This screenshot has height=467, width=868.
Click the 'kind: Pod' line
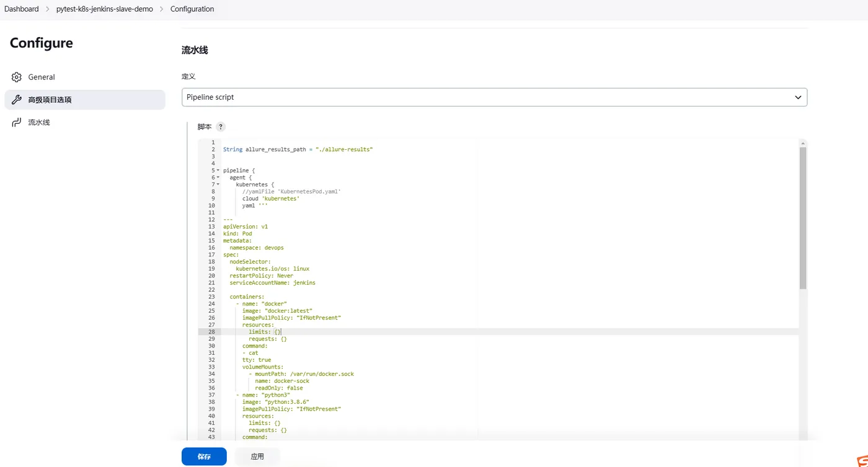pos(237,234)
